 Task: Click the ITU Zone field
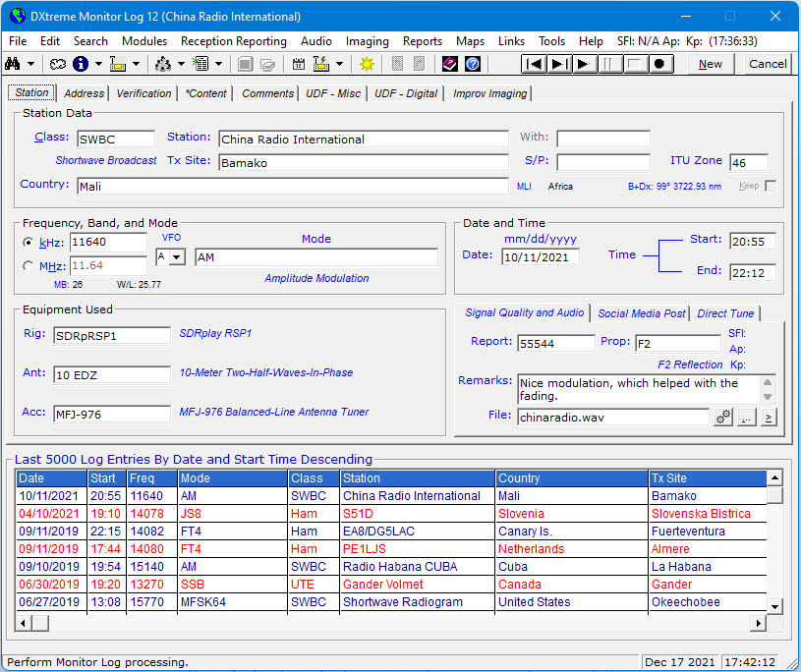point(748,163)
